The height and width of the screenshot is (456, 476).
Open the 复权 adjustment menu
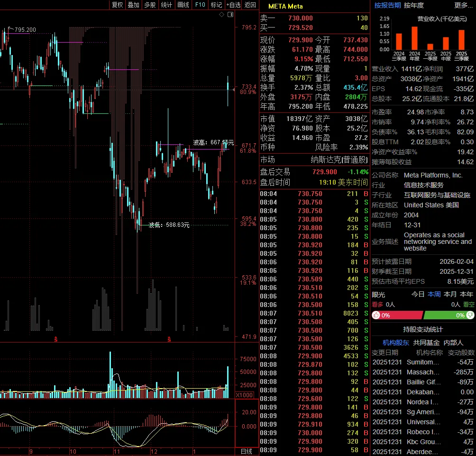[x=117, y=5]
